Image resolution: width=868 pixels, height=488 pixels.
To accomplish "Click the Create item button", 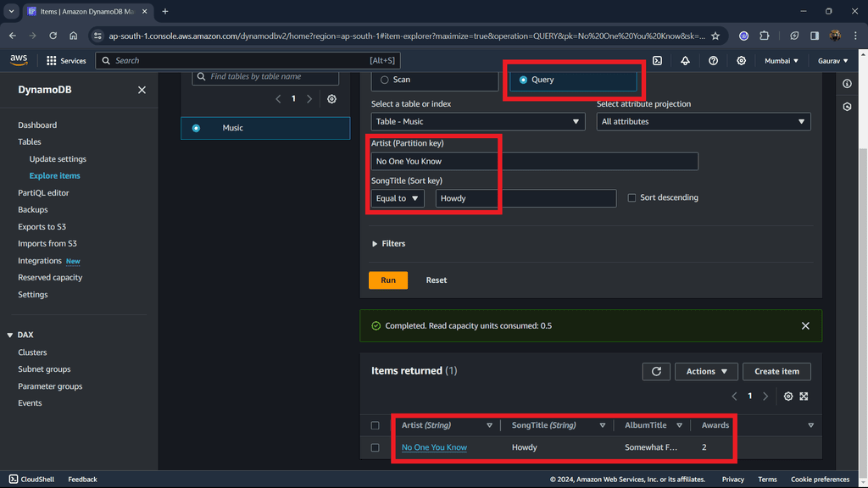I will 776,371.
